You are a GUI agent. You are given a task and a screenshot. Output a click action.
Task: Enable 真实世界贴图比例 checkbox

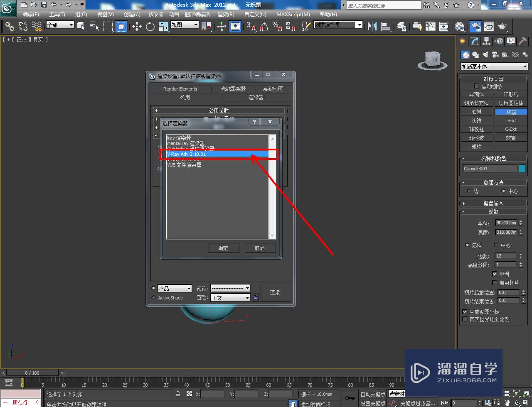click(465, 319)
